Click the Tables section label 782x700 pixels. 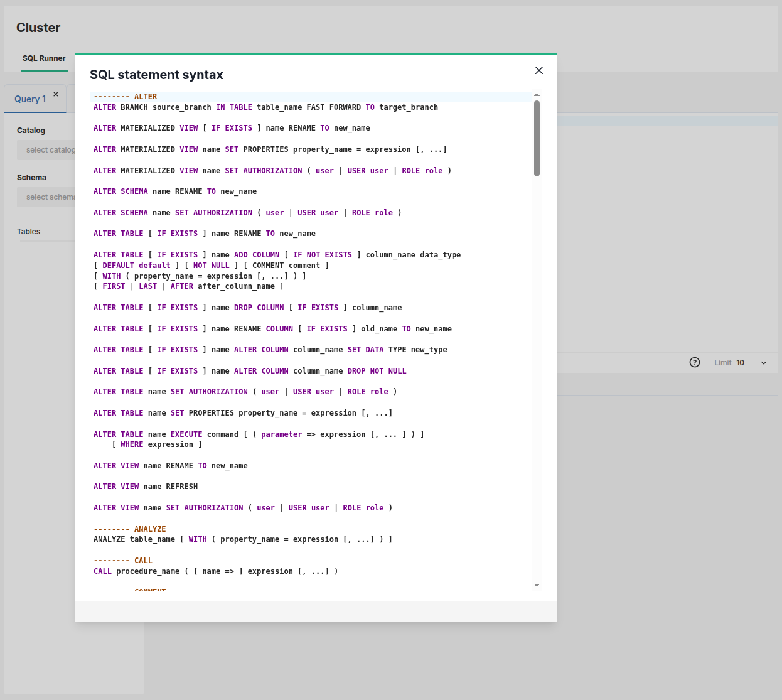[x=28, y=231]
